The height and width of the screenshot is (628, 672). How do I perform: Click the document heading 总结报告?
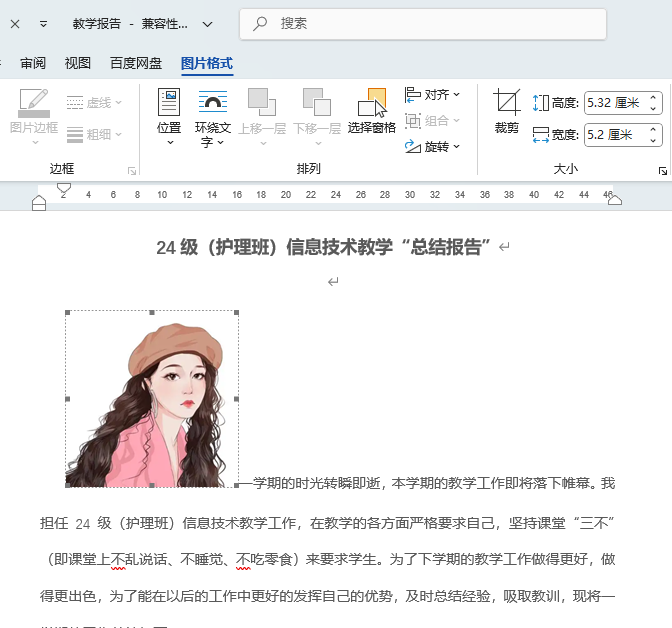(446, 247)
